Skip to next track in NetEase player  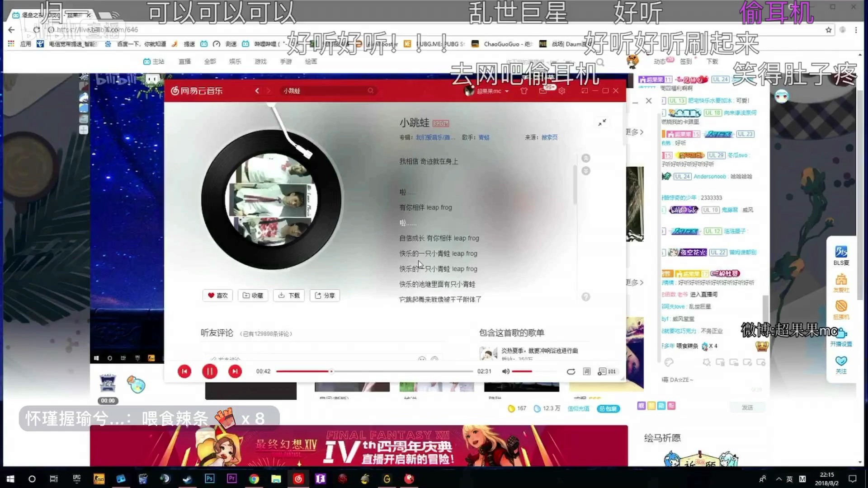click(235, 371)
